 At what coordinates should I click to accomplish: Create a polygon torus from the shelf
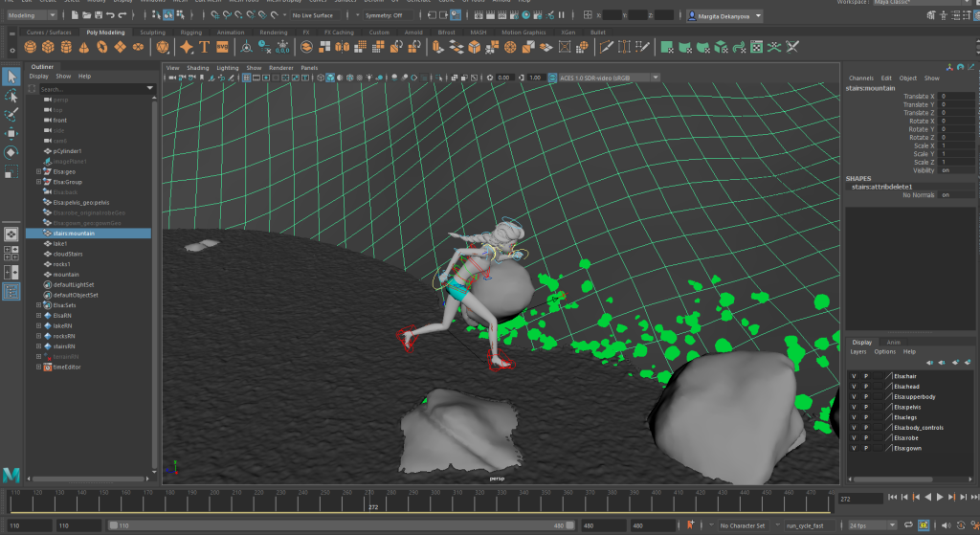[101, 48]
